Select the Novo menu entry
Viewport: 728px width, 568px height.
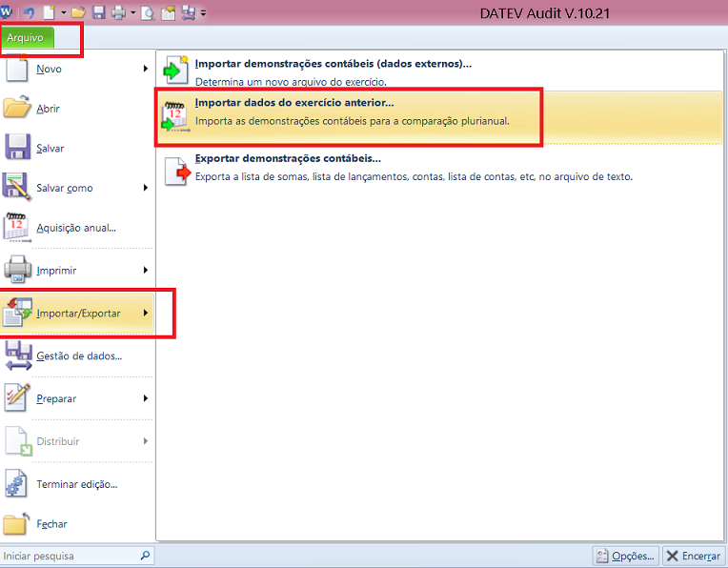[77, 69]
